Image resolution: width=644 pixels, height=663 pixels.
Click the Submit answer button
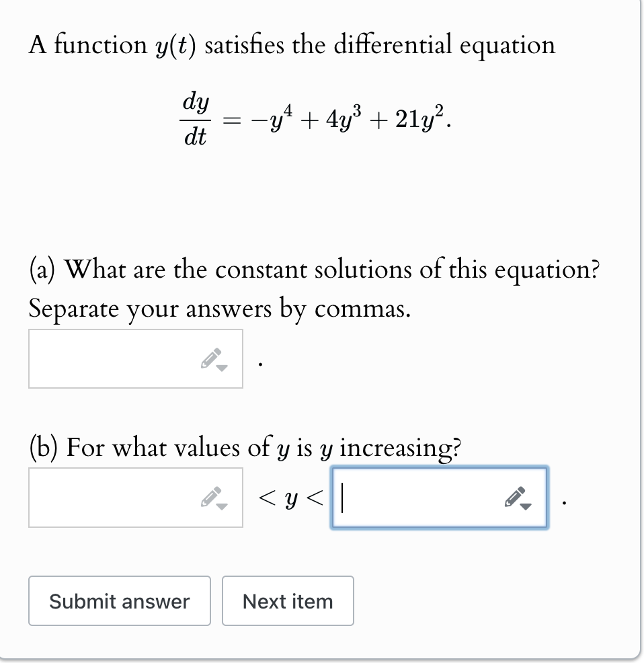click(119, 600)
